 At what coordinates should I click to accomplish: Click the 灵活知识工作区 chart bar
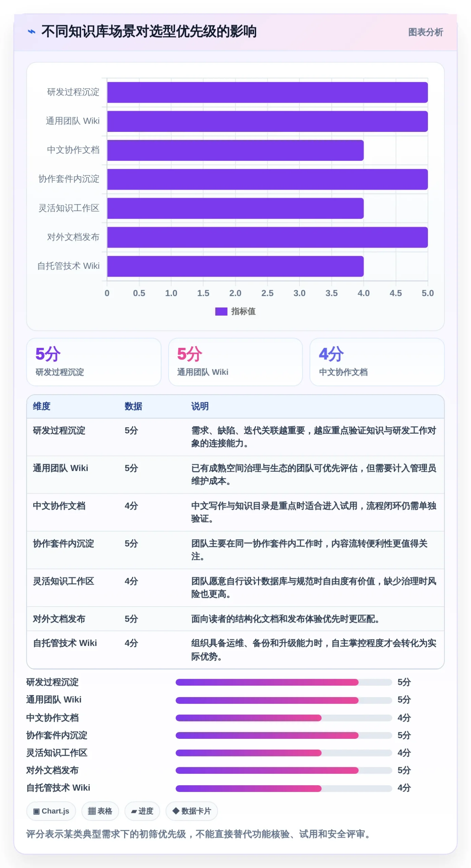pyautogui.click(x=235, y=208)
